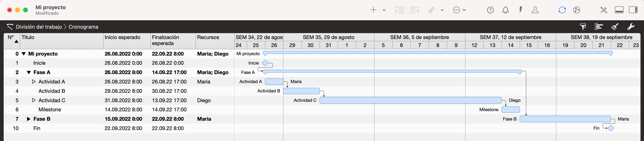
Task: Open the resources person icon
Action: [x=535, y=10]
